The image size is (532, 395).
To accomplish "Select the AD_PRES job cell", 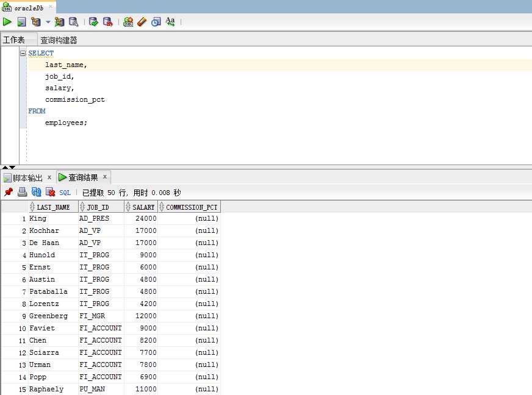I will pyautogui.click(x=101, y=218).
